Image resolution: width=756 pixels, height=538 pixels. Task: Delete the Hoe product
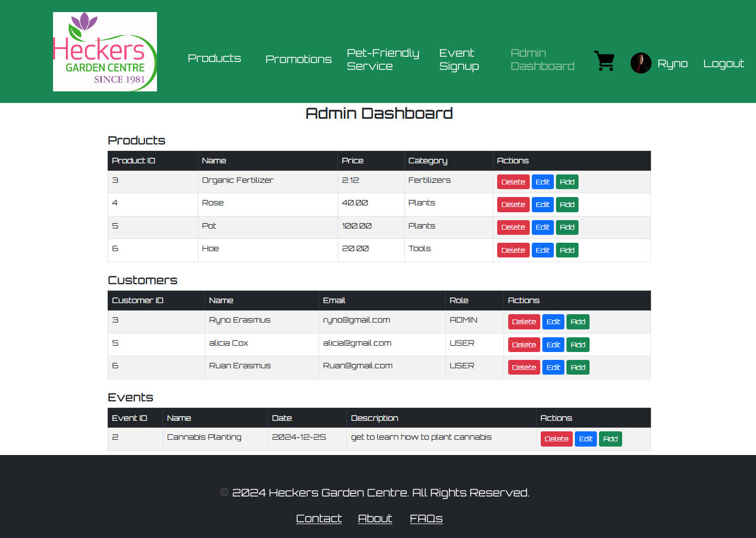513,250
